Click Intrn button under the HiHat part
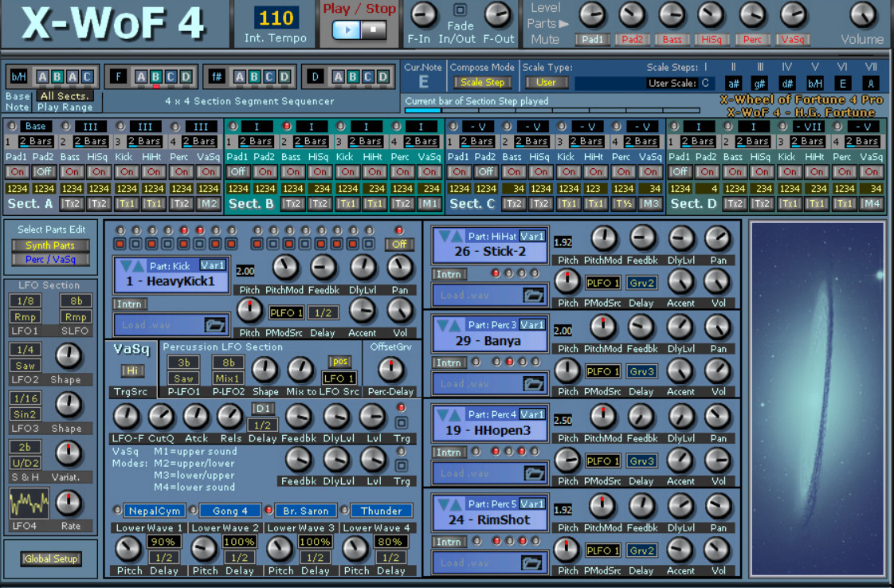 (x=449, y=274)
